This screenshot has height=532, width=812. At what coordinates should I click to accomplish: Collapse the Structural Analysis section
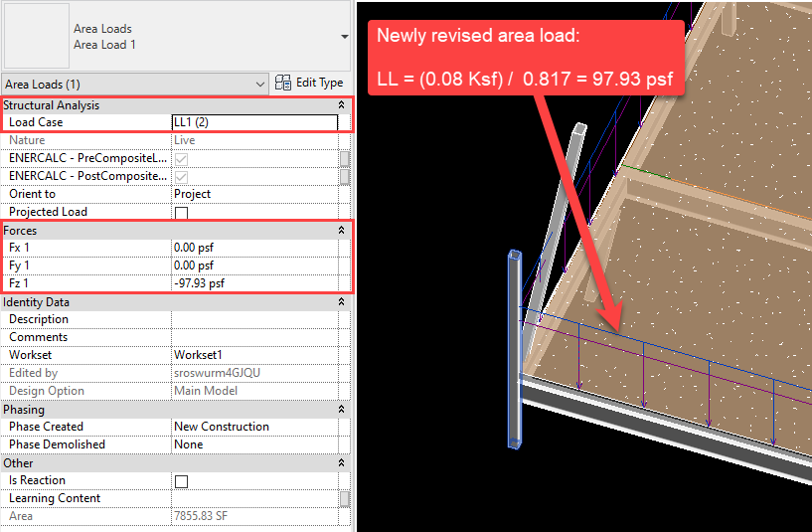coord(341,105)
